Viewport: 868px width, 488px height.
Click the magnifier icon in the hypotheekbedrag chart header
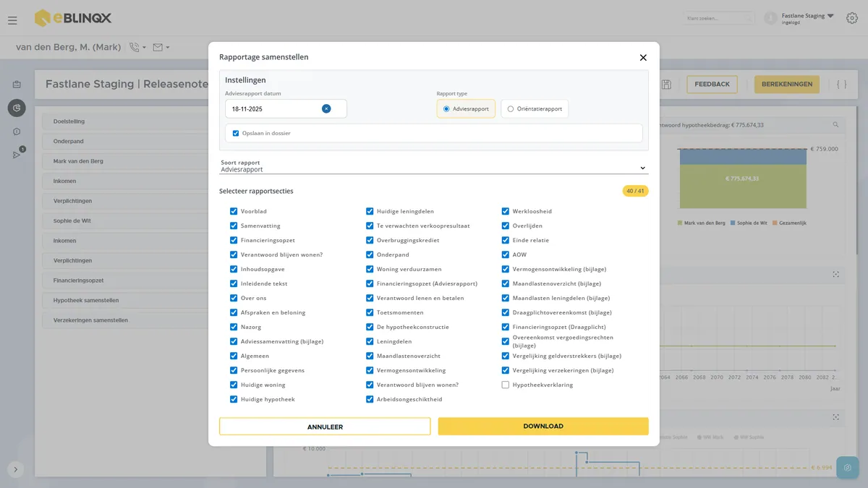[x=835, y=125]
